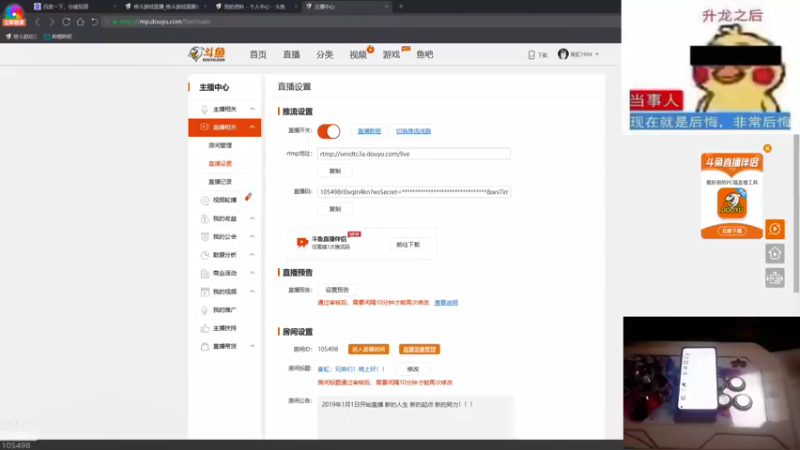Click the browser forward arrow
This screenshot has height=450, width=800.
[x=52, y=22]
